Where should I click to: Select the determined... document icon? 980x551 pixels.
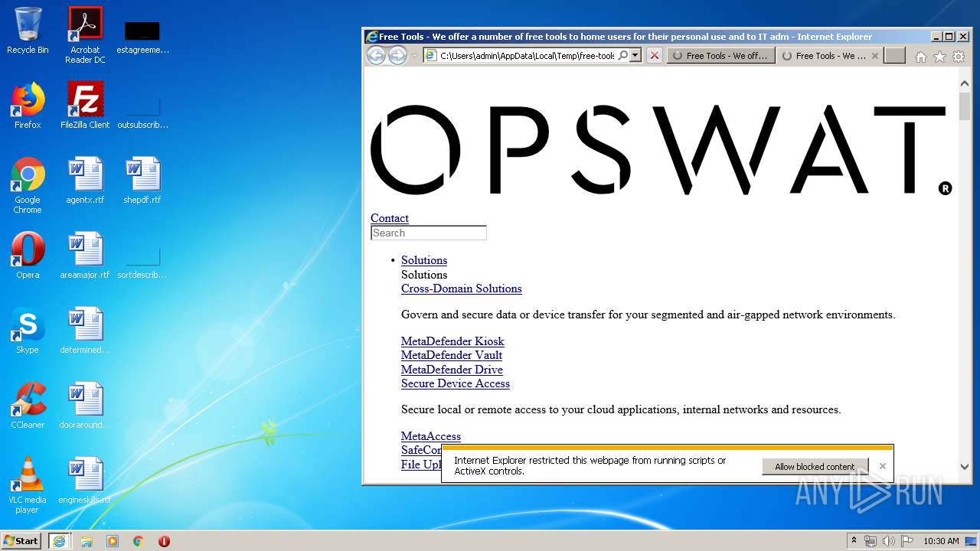coord(85,331)
